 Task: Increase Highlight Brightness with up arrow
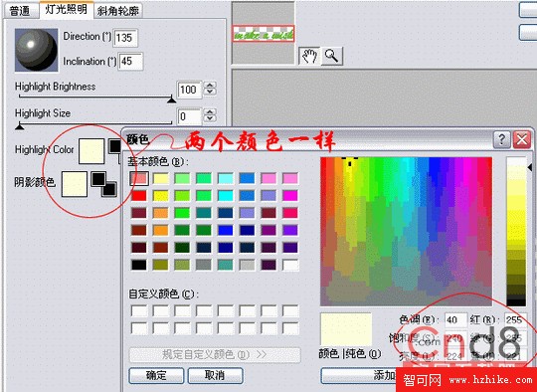coord(210,85)
